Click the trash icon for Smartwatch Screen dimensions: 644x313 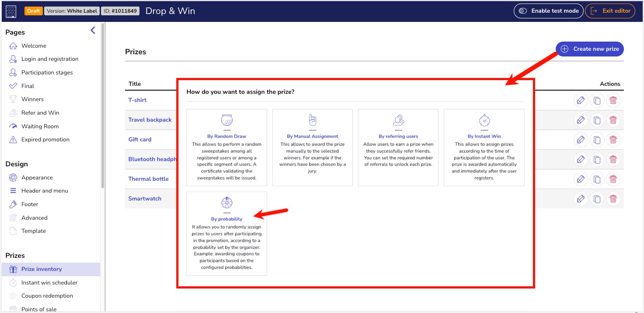tap(613, 199)
